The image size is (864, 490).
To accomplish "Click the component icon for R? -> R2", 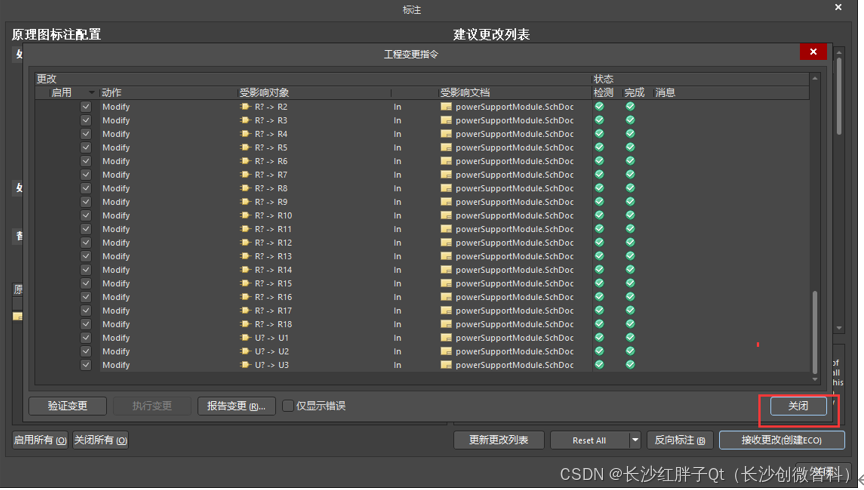I will [x=245, y=106].
